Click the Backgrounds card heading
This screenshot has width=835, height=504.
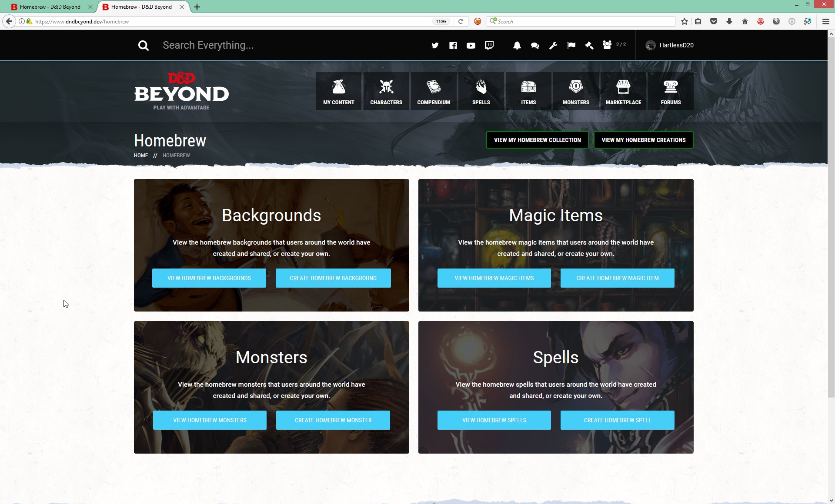pyautogui.click(x=271, y=216)
